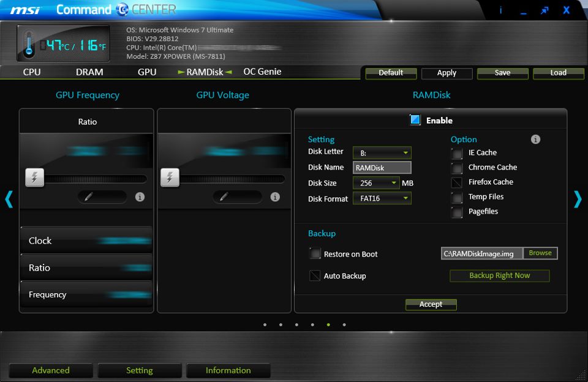Click the Frequency row in GPU Frequency
The height and width of the screenshot is (382, 588).
(x=86, y=294)
